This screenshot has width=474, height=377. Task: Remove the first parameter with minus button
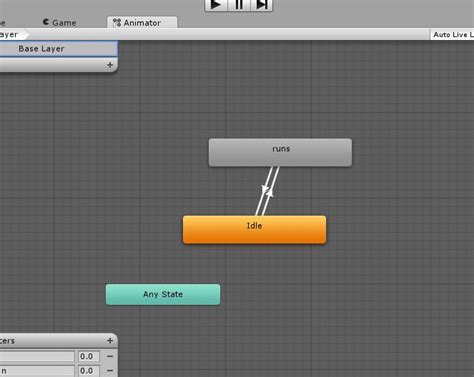pos(110,356)
